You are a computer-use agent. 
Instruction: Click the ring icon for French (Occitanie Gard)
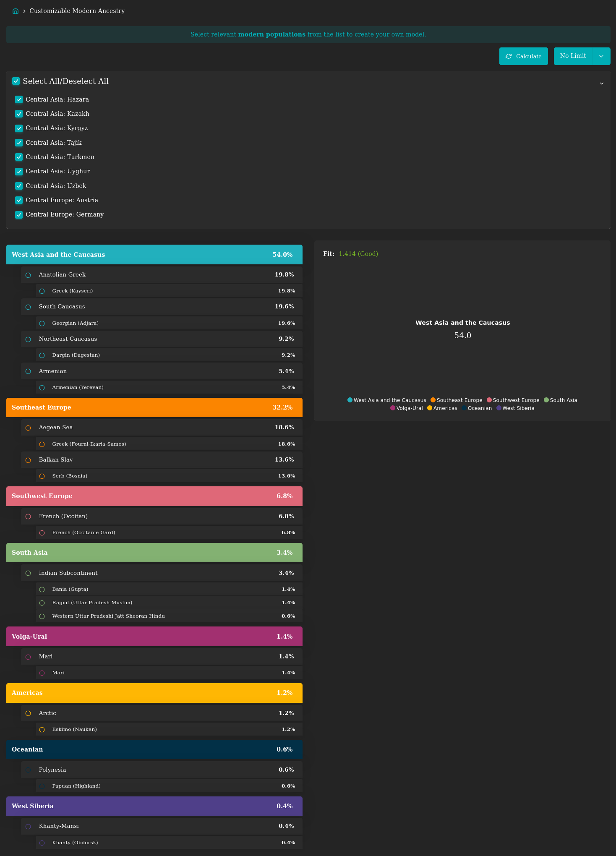(42, 533)
